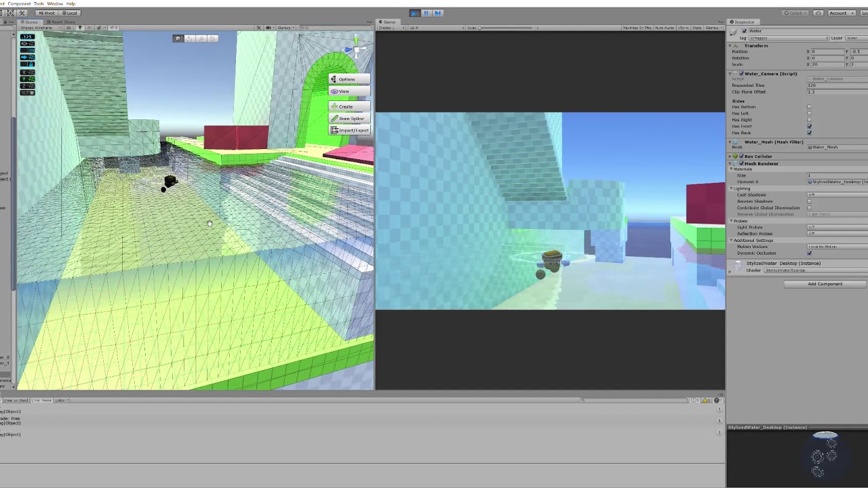Select the edge edit mode icon
The height and width of the screenshot is (488, 868).
pos(201,38)
